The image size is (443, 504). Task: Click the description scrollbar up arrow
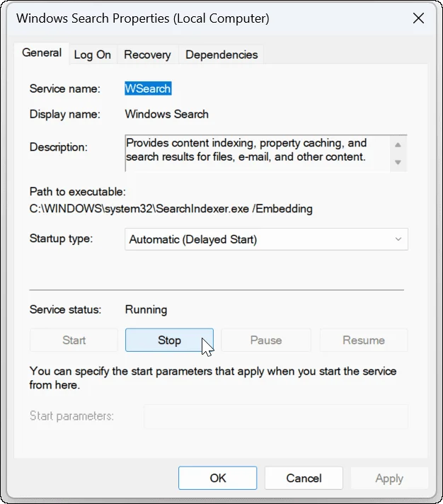[398, 145]
